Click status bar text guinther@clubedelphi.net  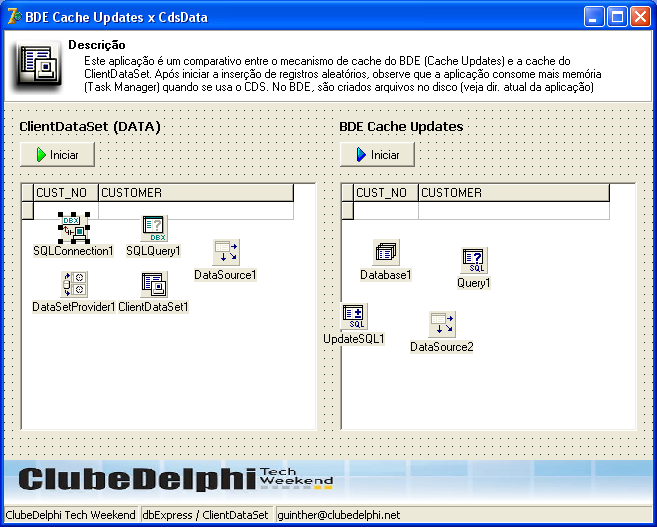point(339,515)
